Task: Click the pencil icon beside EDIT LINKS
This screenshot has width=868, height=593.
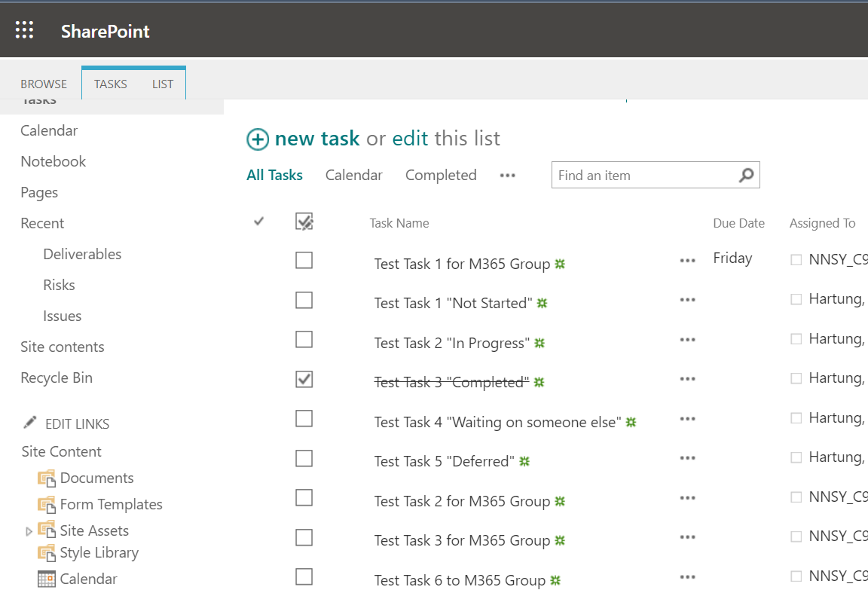Action: coord(30,423)
